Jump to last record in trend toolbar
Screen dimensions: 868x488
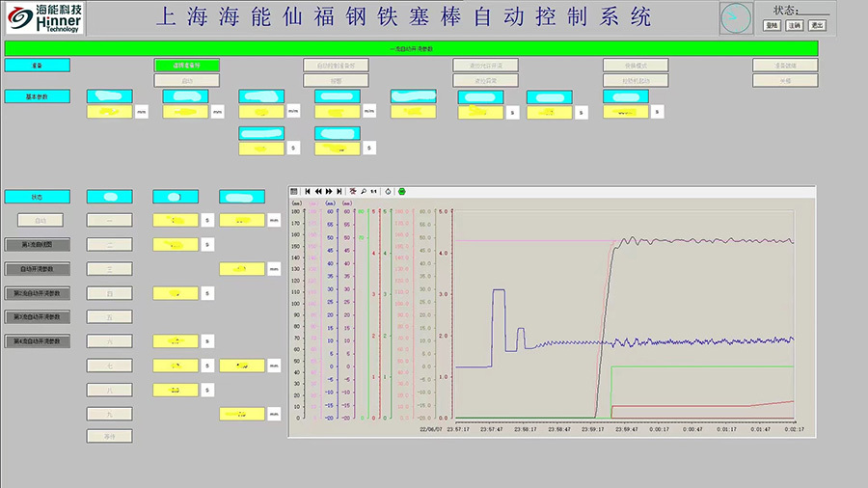coord(339,192)
